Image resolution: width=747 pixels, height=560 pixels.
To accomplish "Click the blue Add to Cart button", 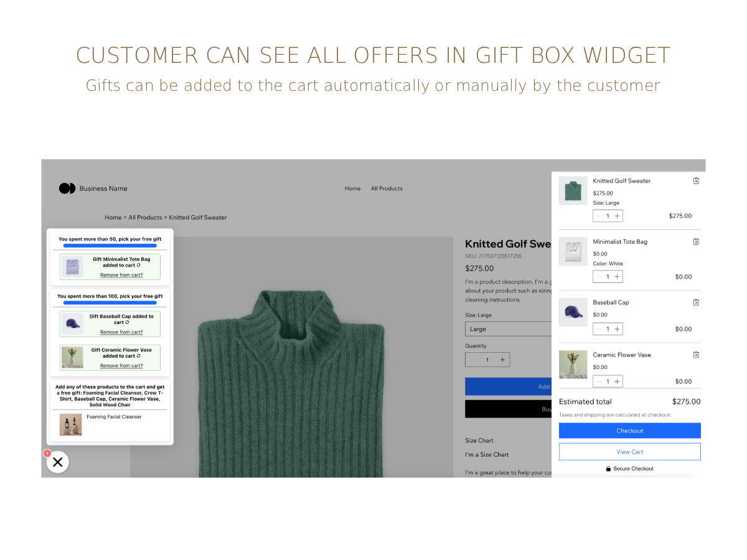I will pos(508,386).
